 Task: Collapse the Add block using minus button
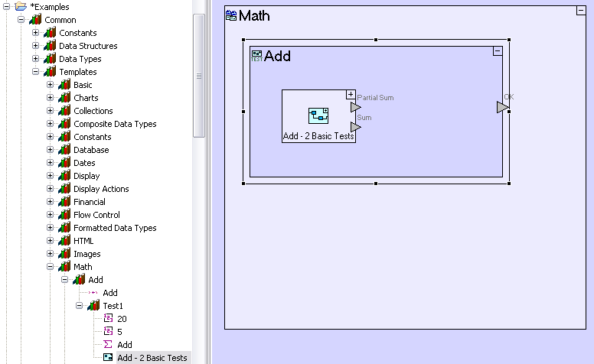click(x=498, y=51)
